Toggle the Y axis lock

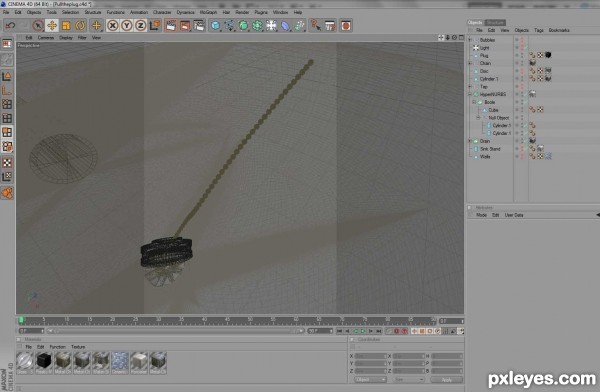(127, 26)
